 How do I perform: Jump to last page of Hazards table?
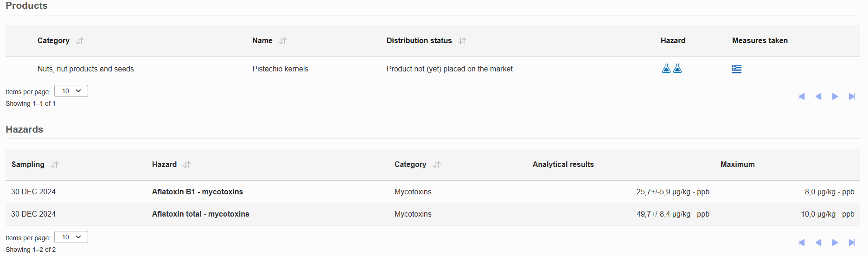852,243
